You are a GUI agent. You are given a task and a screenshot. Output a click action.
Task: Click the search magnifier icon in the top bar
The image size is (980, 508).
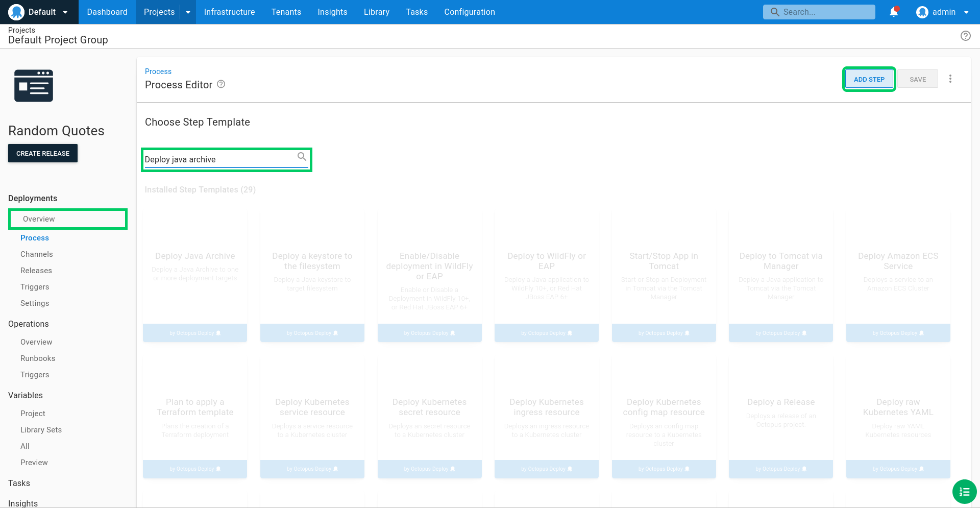point(775,12)
